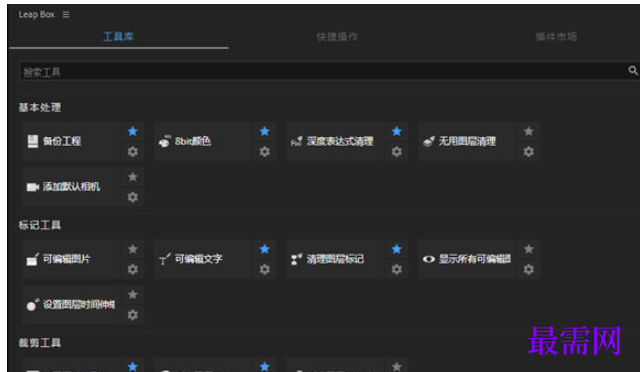Favorite 可编辑图片 with its star

pos(133,249)
